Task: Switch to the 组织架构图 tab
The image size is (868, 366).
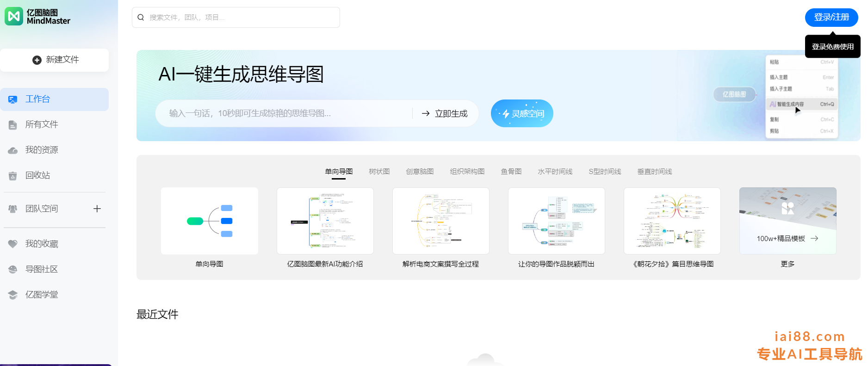Action: (x=467, y=172)
